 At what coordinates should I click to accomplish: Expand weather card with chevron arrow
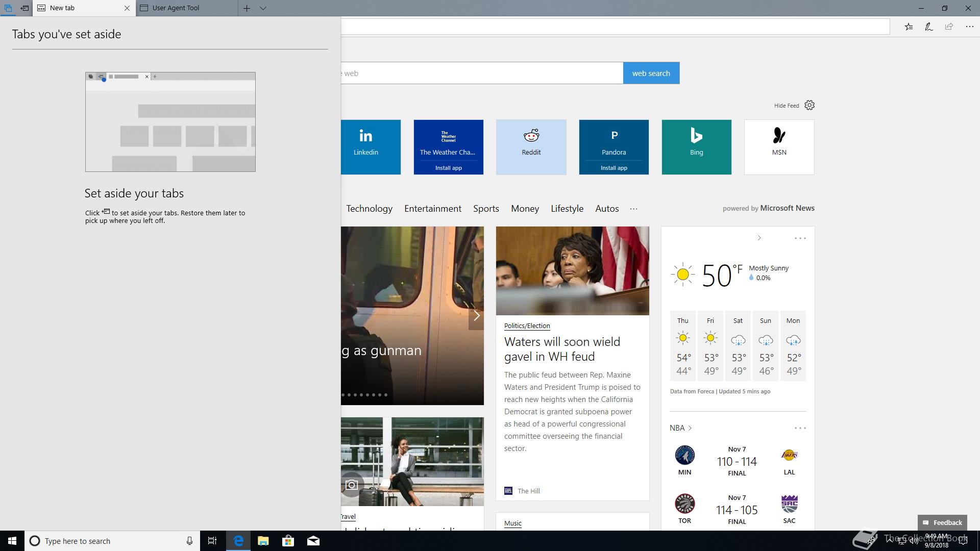click(759, 238)
